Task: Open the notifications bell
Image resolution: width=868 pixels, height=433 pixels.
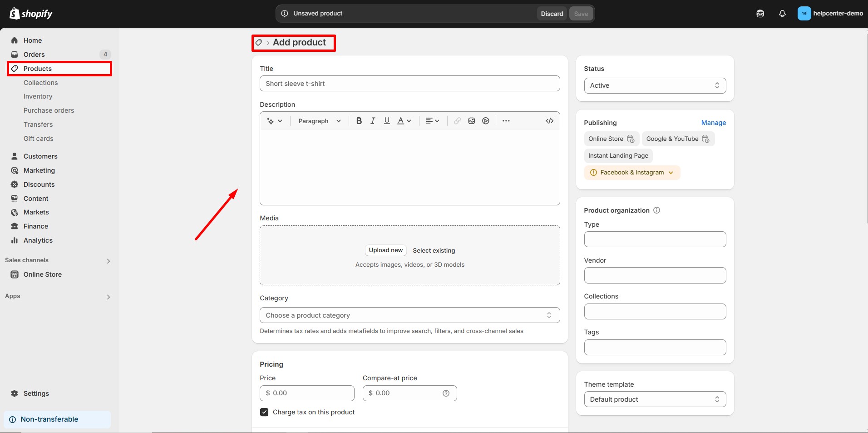Action: point(782,14)
